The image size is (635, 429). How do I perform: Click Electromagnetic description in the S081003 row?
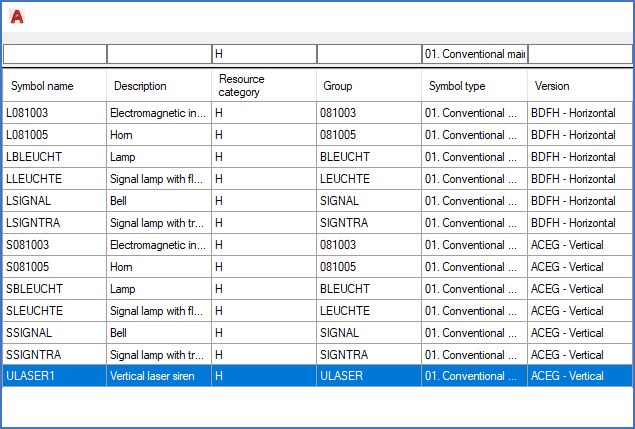(159, 245)
